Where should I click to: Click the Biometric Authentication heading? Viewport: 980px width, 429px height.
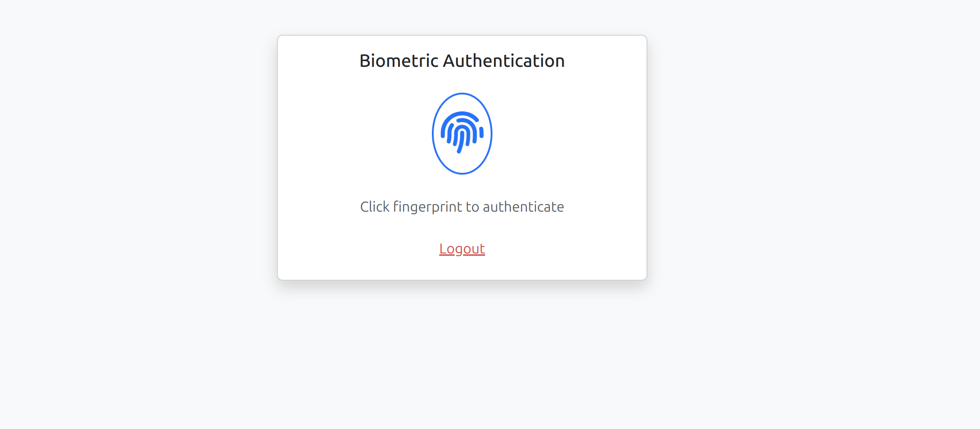(x=462, y=61)
